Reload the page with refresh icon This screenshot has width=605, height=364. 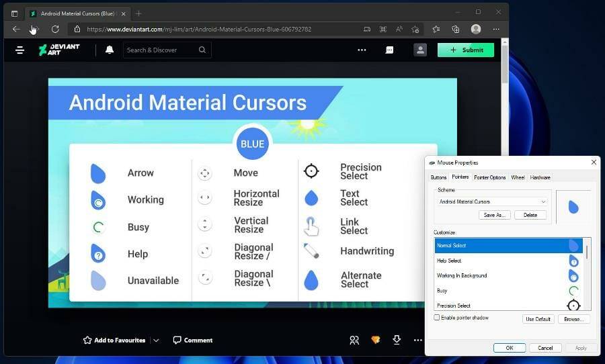click(x=55, y=29)
